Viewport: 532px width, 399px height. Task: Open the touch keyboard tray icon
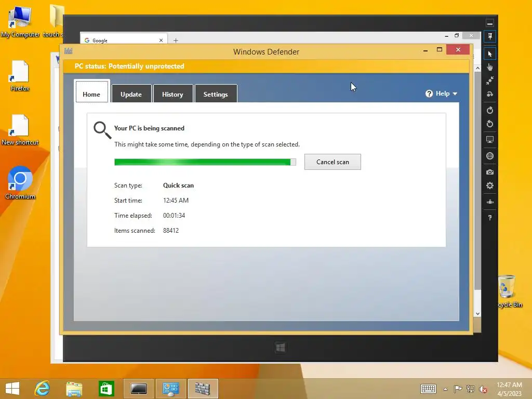tap(428, 389)
